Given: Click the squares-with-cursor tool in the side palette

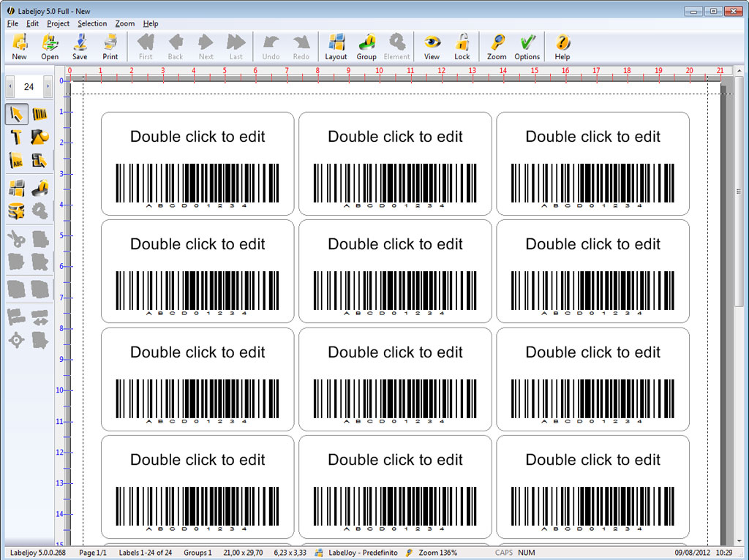Looking at the screenshot, I should [39, 160].
